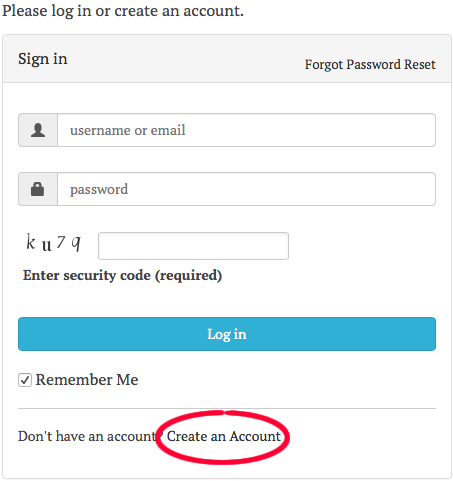
Task: Click the red hand-drawn circle annotation
Action: pos(222,437)
